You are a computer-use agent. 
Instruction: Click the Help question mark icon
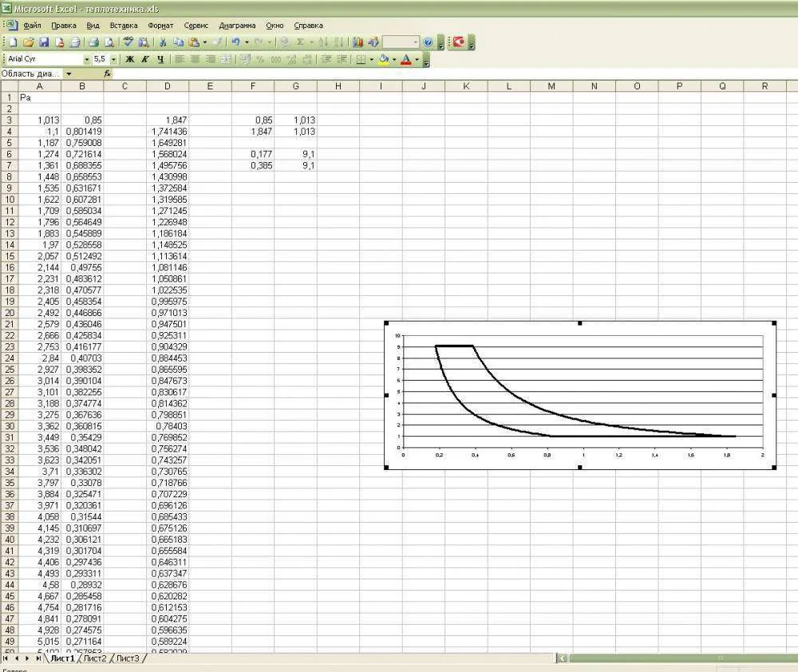coord(428,42)
